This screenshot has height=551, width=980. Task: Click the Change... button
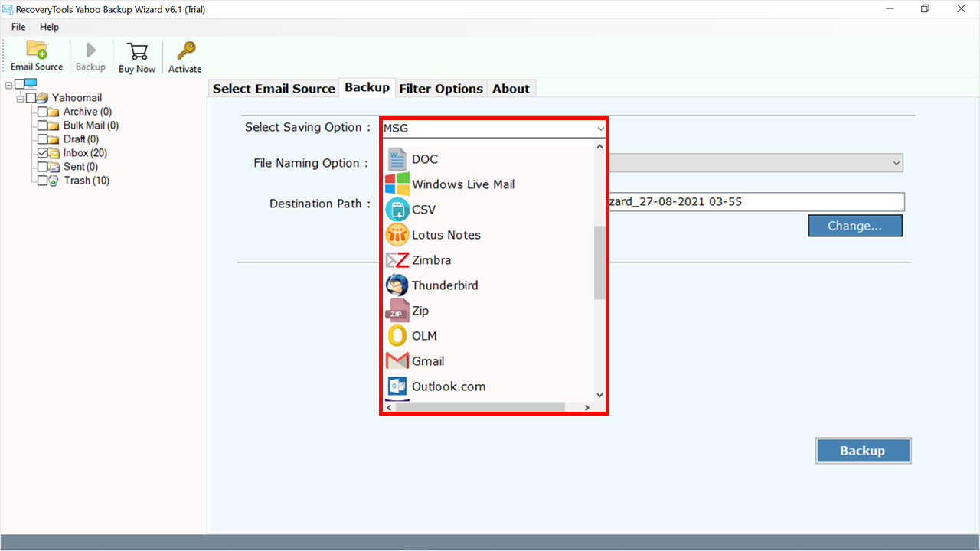point(855,226)
